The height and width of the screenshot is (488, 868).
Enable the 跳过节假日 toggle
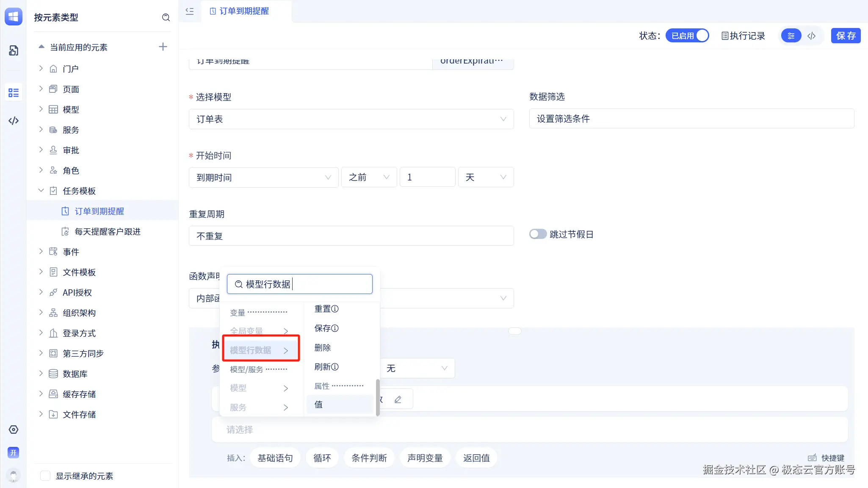[x=538, y=234]
